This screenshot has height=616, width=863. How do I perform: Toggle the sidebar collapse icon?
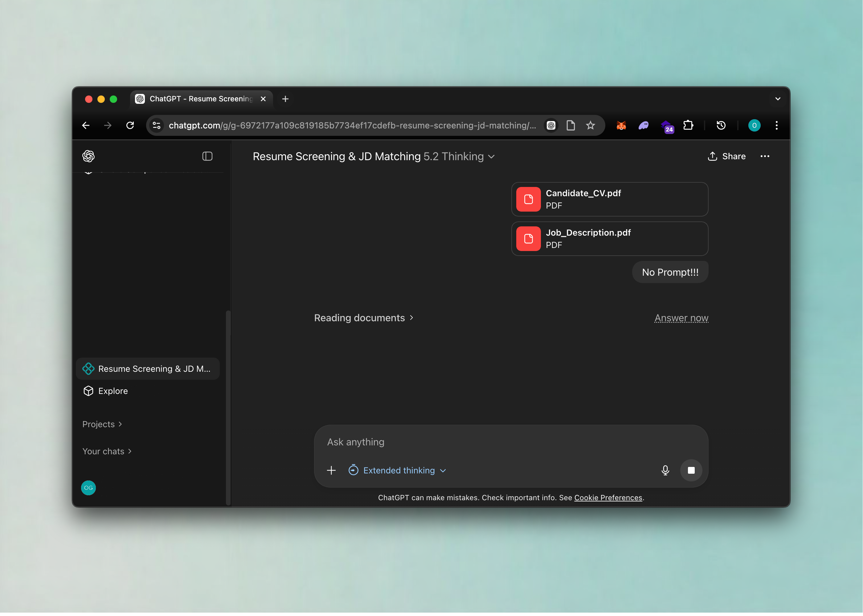pos(207,156)
